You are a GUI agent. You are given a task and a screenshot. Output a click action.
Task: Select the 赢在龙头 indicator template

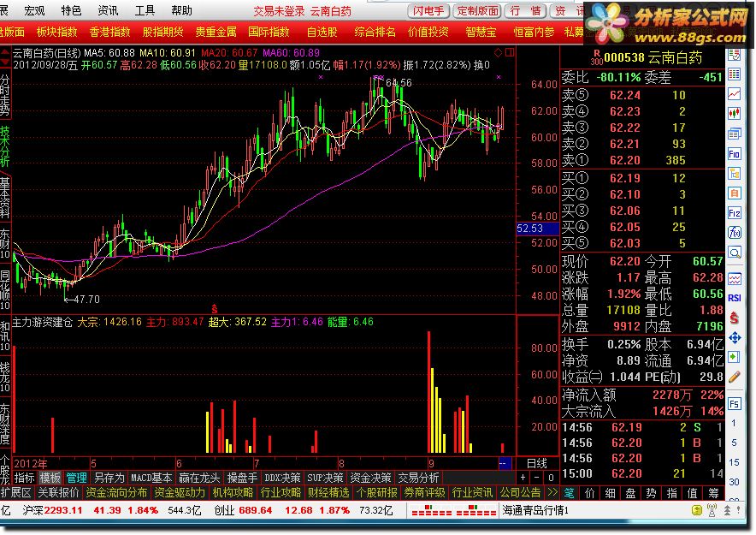pyautogui.click(x=199, y=478)
